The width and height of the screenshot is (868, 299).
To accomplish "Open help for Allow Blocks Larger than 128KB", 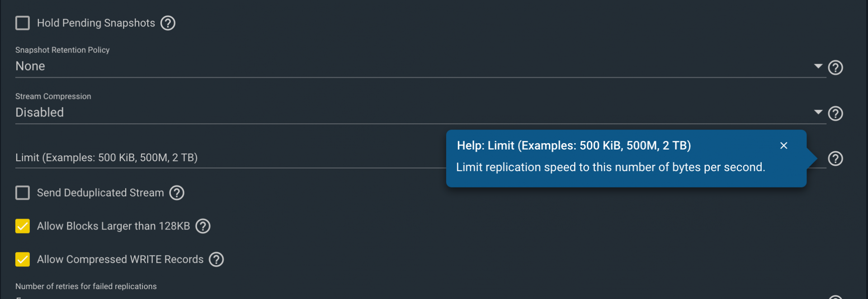I will [203, 226].
